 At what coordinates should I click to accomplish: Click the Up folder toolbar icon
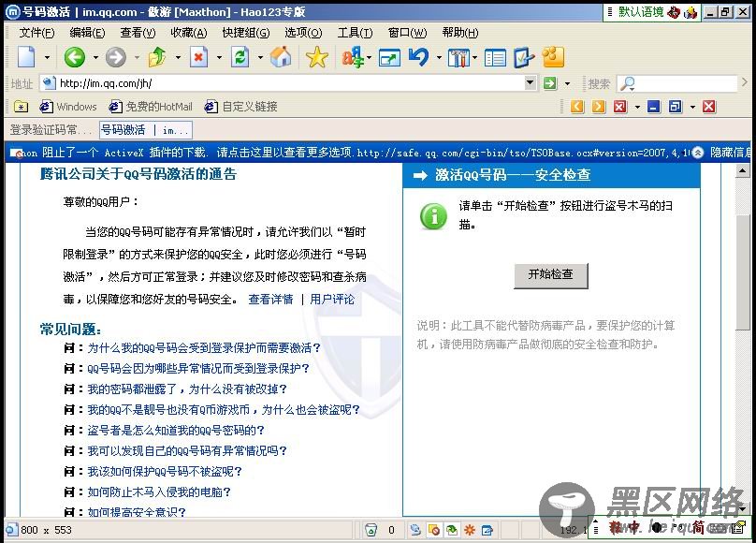tap(157, 57)
